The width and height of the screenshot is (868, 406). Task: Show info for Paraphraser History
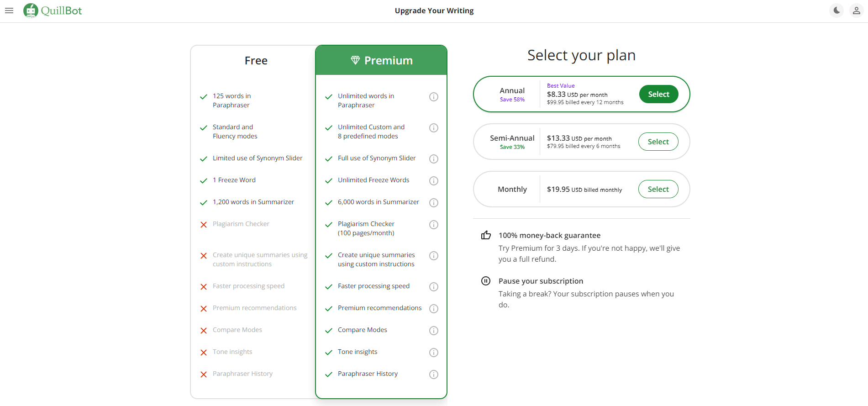[x=434, y=374]
